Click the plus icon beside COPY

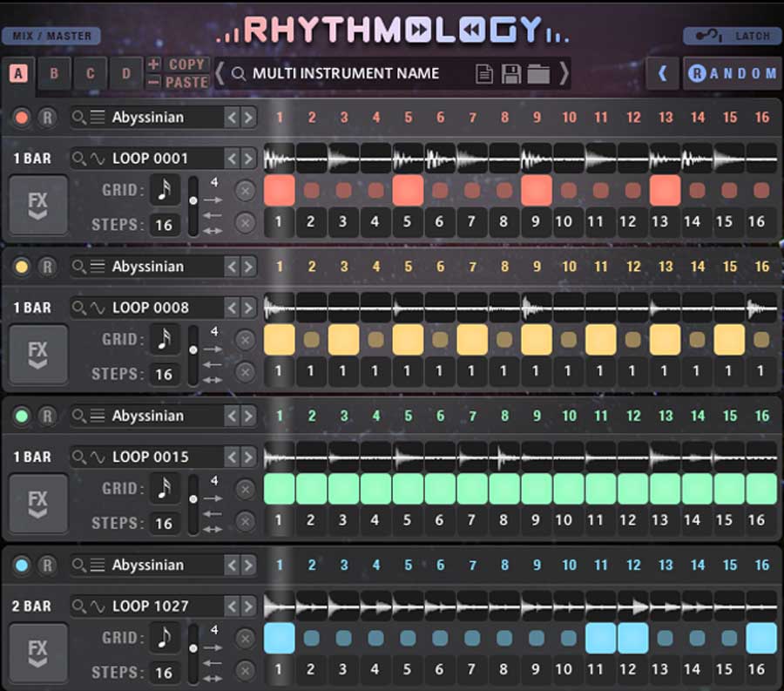coord(153,64)
